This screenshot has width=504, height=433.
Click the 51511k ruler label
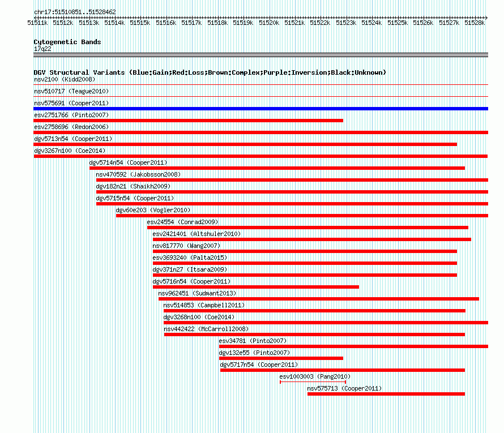(x=37, y=23)
